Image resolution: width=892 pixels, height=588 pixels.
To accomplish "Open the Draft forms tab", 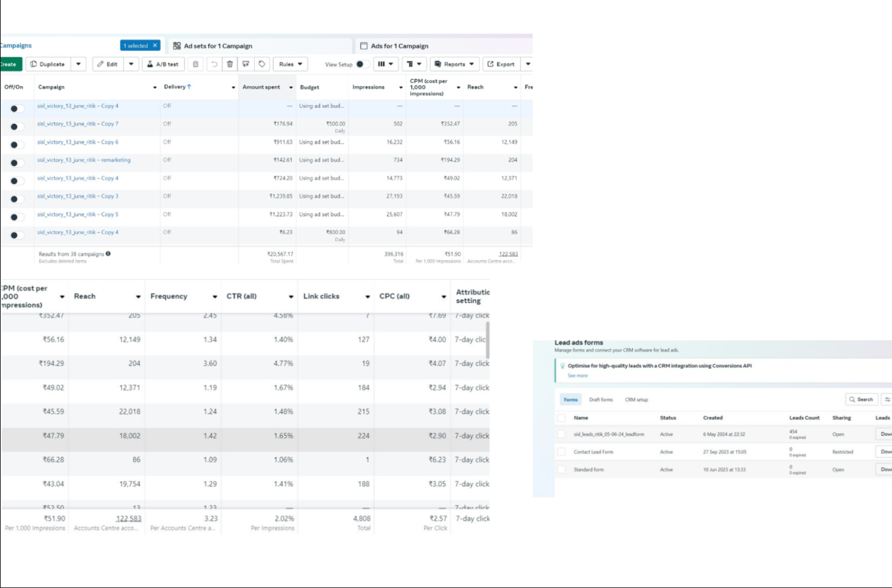I will point(601,399).
